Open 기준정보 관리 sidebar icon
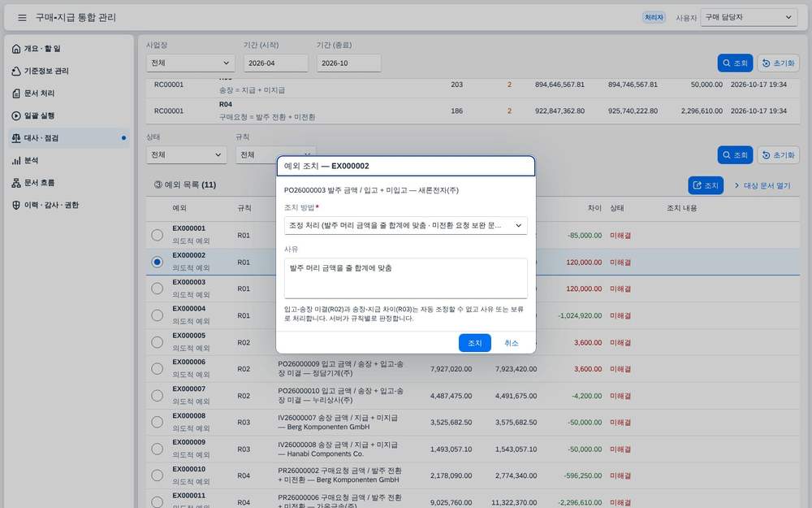 coord(16,71)
